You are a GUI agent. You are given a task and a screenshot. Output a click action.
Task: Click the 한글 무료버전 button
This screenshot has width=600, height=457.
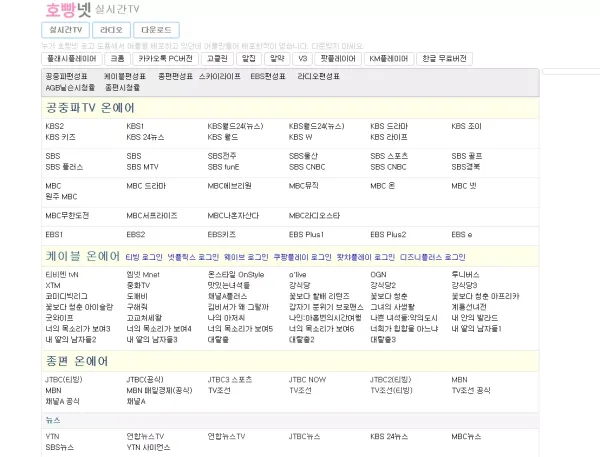(x=444, y=59)
